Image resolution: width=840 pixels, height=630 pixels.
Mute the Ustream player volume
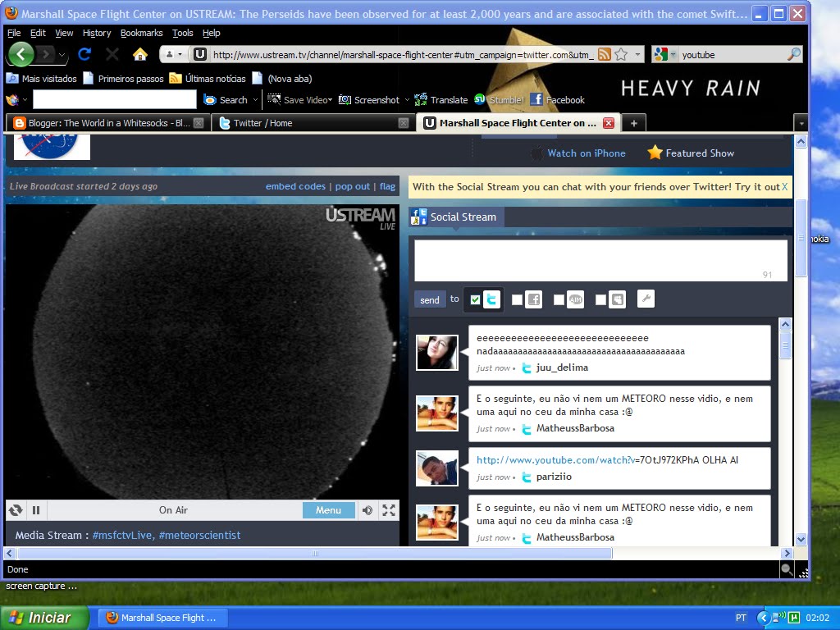coord(367,510)
